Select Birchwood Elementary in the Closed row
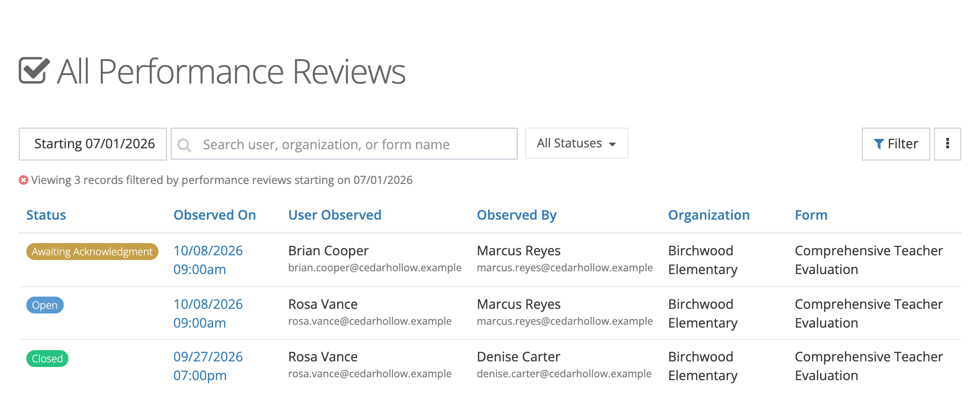Viewport: 980px width, 413px height. pos(703,366)
